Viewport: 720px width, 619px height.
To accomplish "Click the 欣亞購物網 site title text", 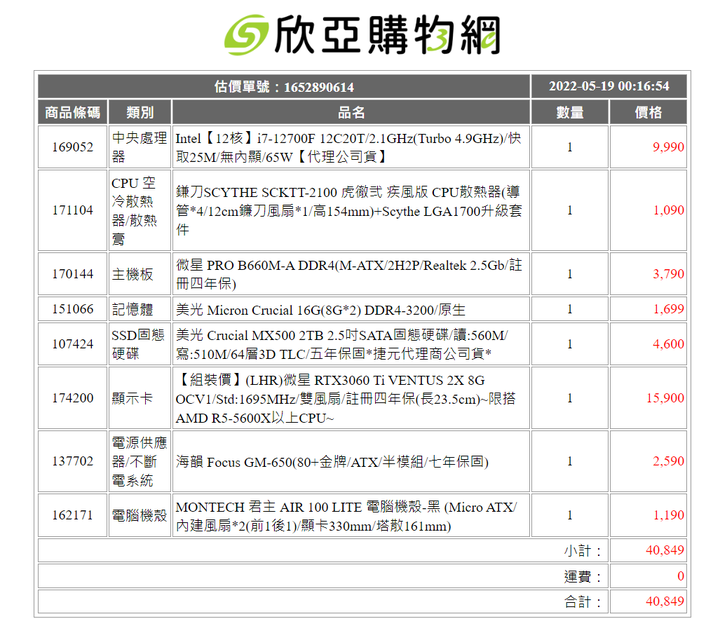I will (387, 35).
